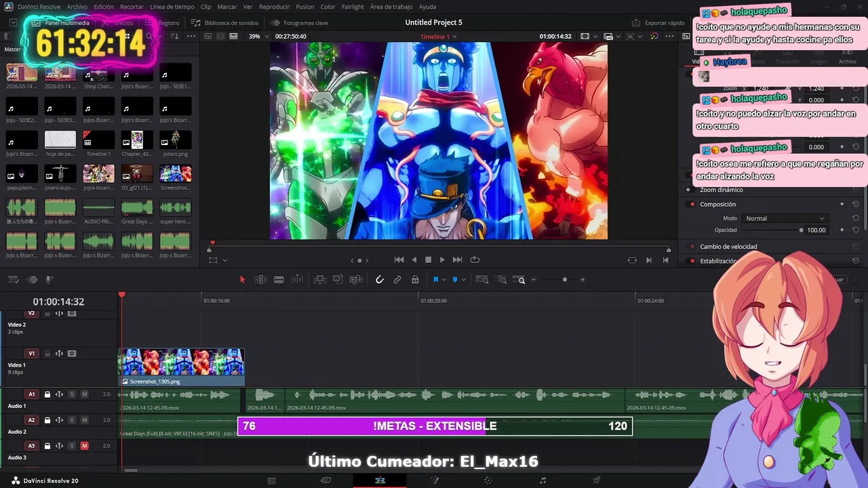Toggle the linked selection chain icon

pos(397,279)
